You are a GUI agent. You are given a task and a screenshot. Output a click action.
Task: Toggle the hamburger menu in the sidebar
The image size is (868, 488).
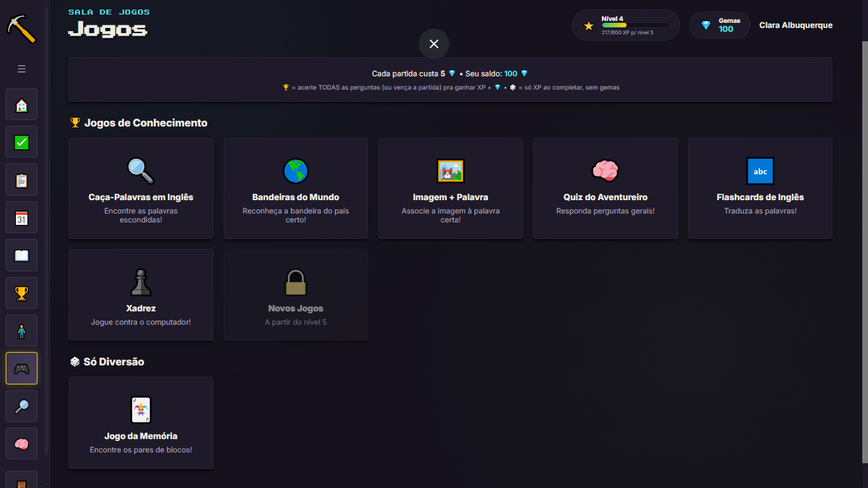pos(22,69)
